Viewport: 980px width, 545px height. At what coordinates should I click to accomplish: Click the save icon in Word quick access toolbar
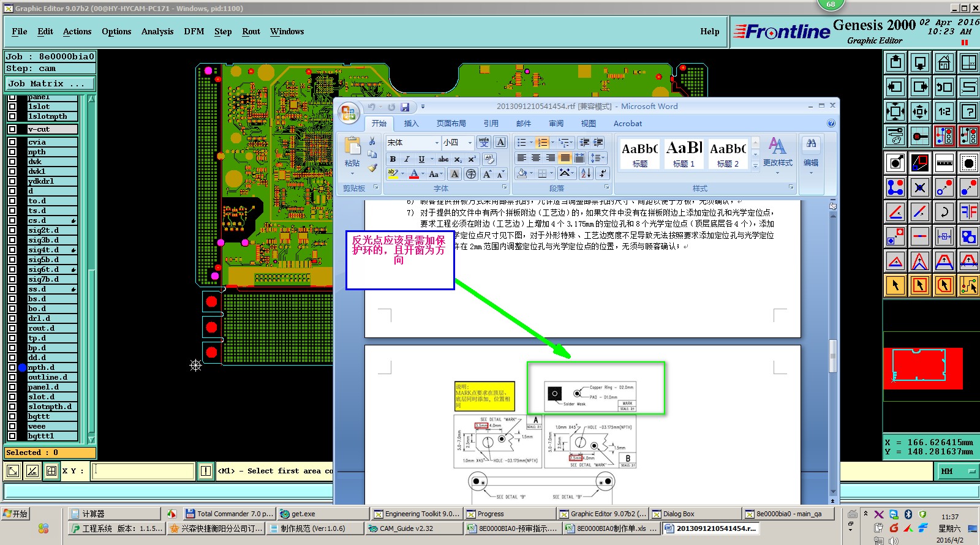coord(405,107)
